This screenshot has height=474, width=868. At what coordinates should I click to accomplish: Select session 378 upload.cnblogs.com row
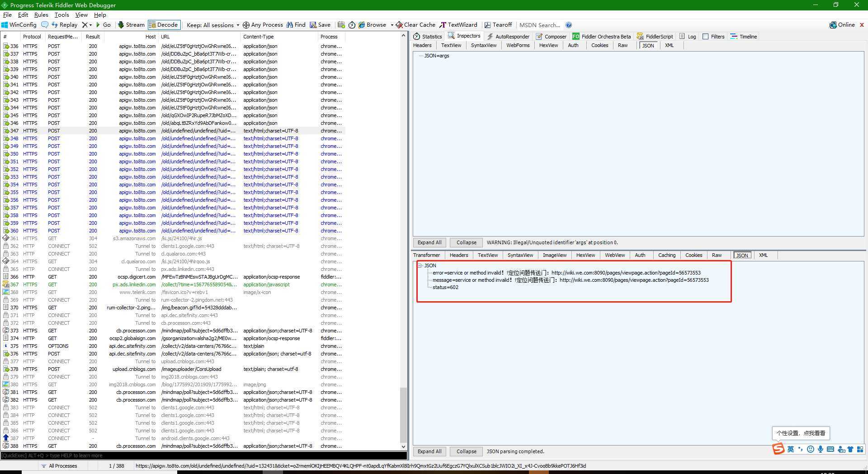(174, 369)
